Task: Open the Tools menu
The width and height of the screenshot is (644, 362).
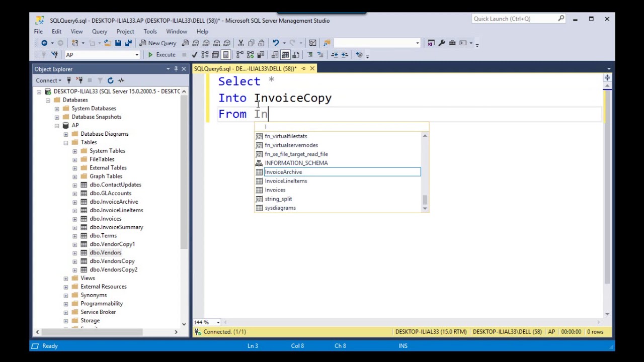Action: click(x=150, y=31)
